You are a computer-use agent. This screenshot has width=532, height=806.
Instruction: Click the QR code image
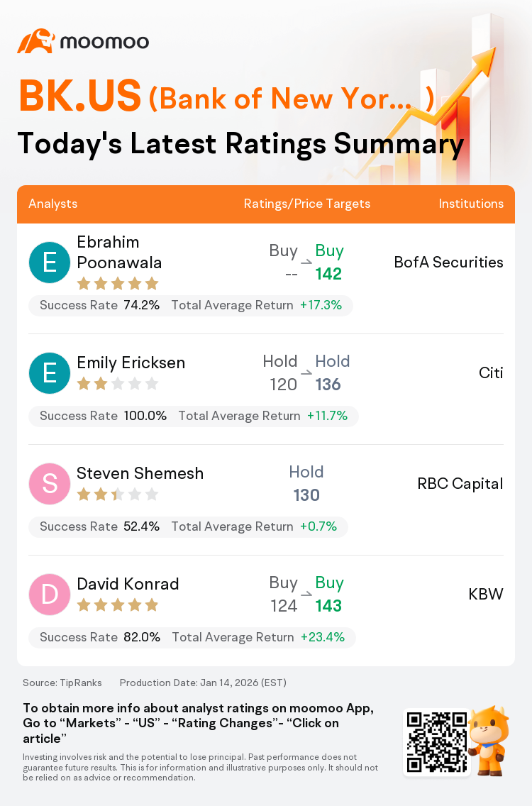pos(436,742)
